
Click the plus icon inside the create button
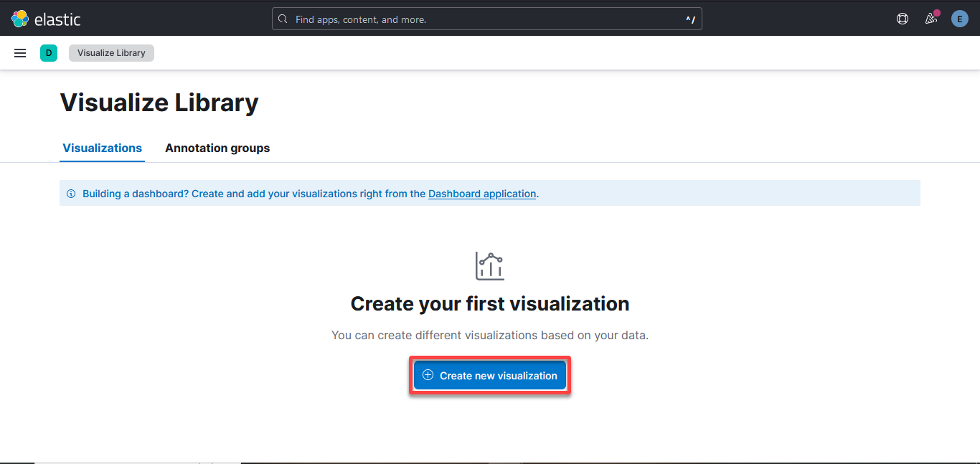pyautogui.click(x=428, y=375)
